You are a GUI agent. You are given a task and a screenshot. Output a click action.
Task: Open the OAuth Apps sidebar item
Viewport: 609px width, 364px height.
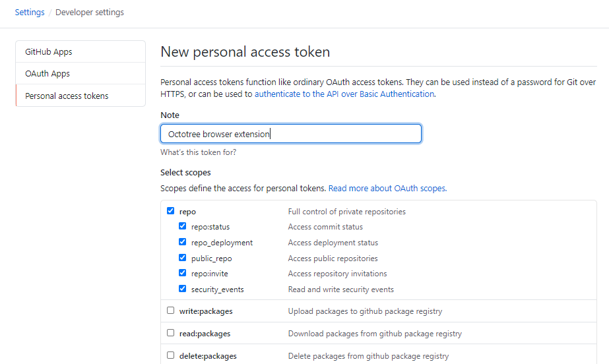[x=80, y=73]
